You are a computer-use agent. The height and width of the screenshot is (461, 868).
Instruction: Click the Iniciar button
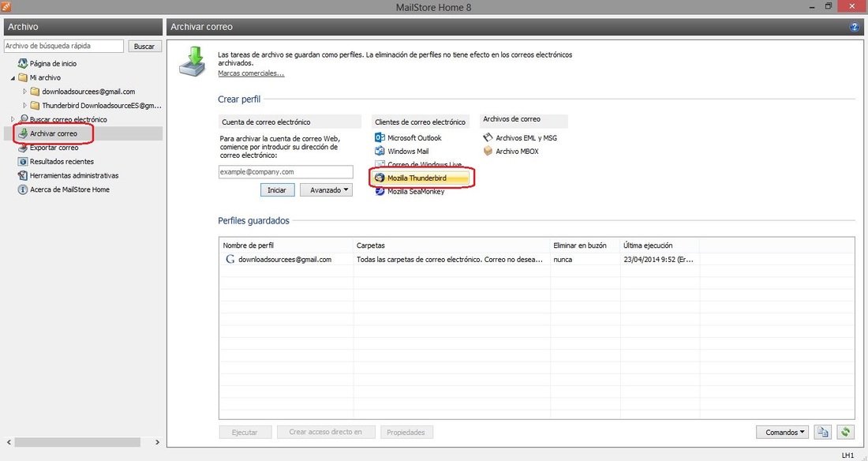277,190
